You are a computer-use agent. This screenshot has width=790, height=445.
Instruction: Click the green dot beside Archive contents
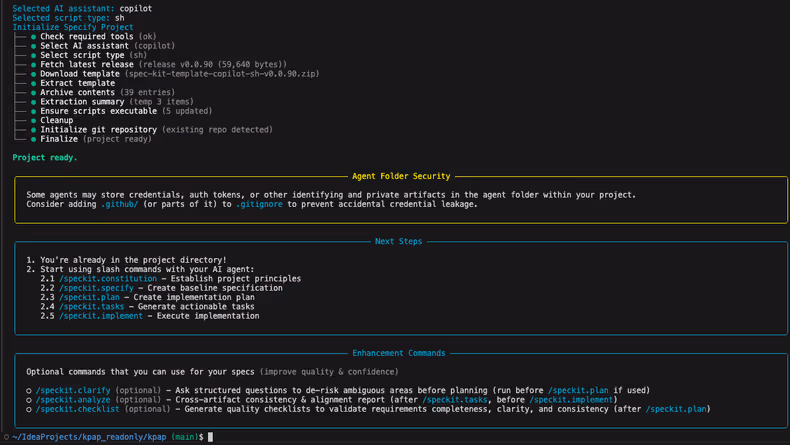33,93
